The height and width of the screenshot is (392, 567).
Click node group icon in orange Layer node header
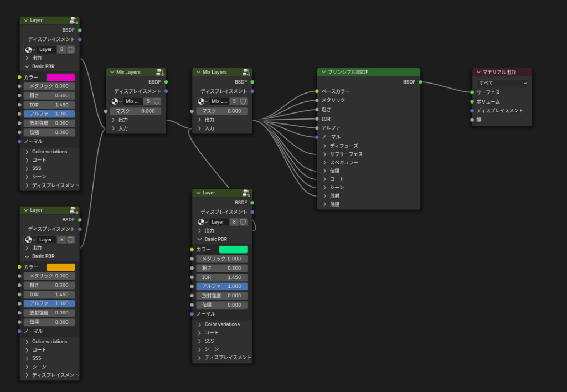click(74, 210)
